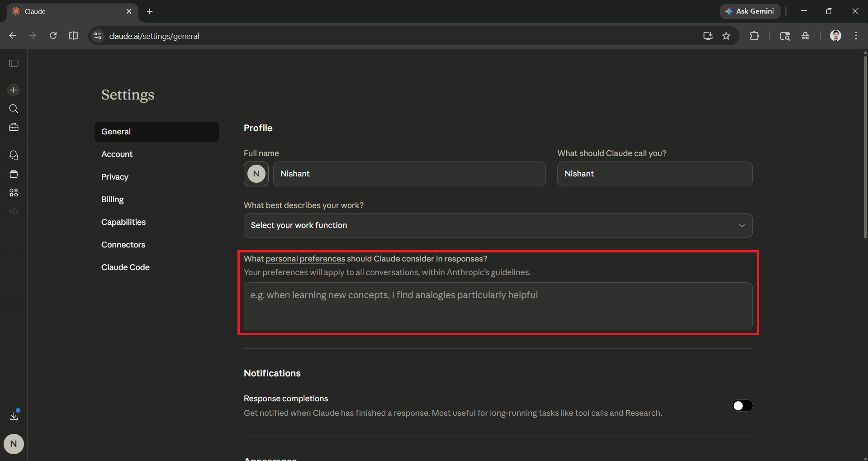The image size is (868, 461).
Task: Open search chats magnifier icon
Action: coord(14,109)
